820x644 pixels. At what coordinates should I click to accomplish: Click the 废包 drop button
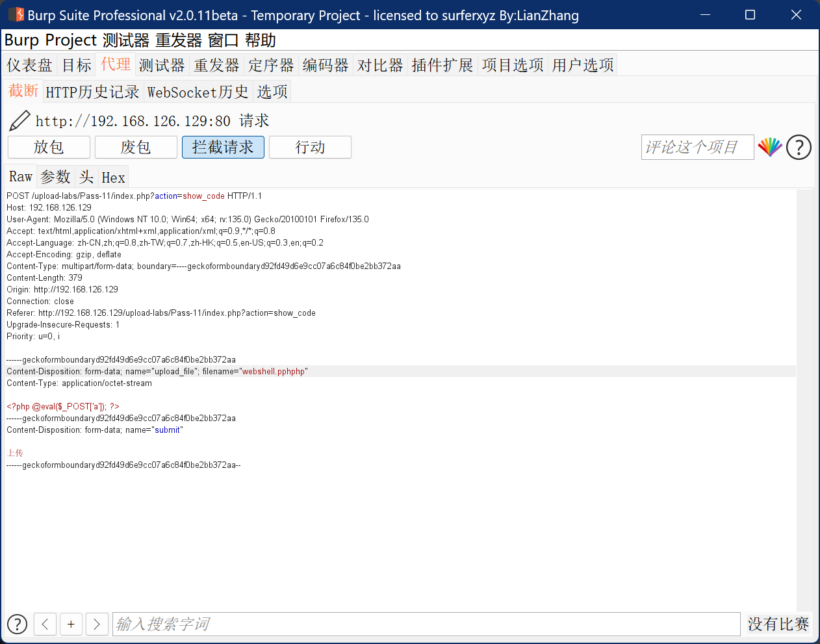[x=136, y=147]
